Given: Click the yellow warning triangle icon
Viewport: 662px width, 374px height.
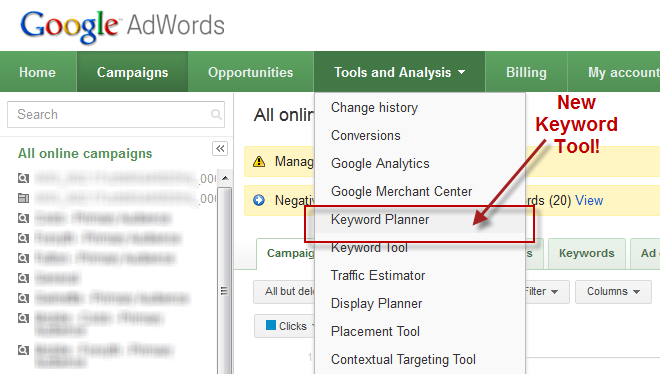Looking at the screenshot, I should [259, 161].
